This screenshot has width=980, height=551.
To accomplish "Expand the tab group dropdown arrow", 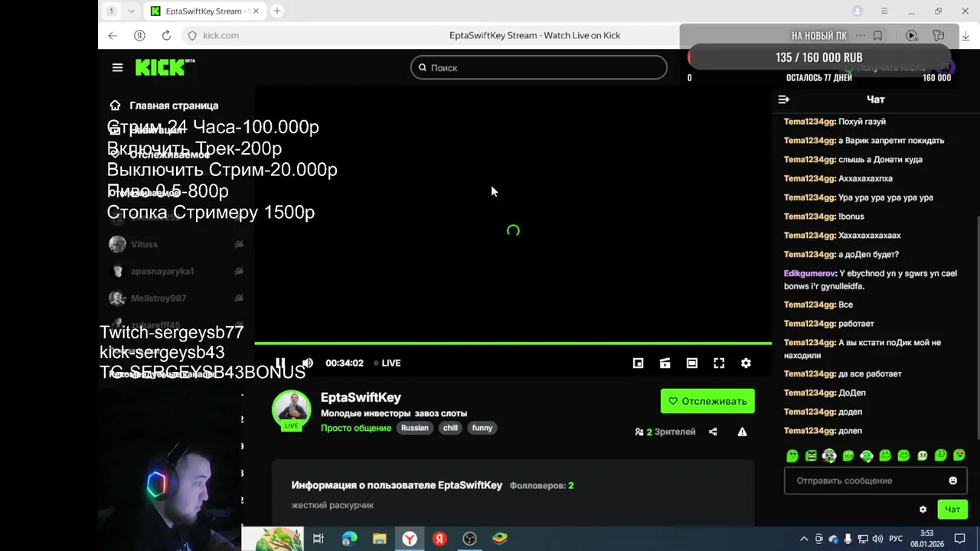I will coord(131,11).
